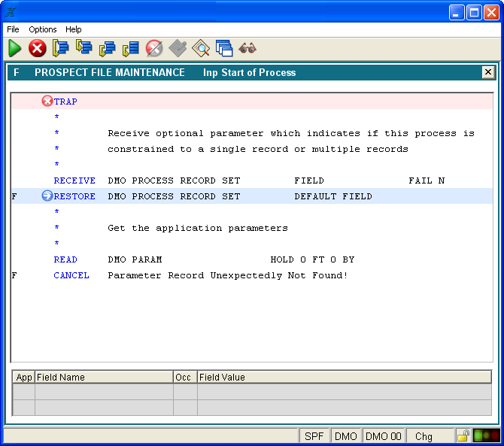Image resolution: width=504 pixels, height=446 pixels.
Task: Close the Prospect File Maintenance panel
Action: click(488, 72)
